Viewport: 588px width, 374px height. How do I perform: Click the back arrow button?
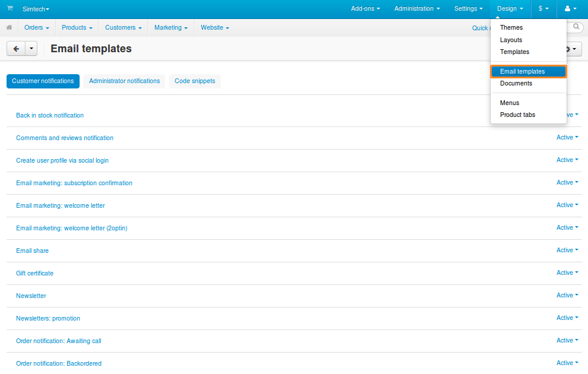pos(16,49)
